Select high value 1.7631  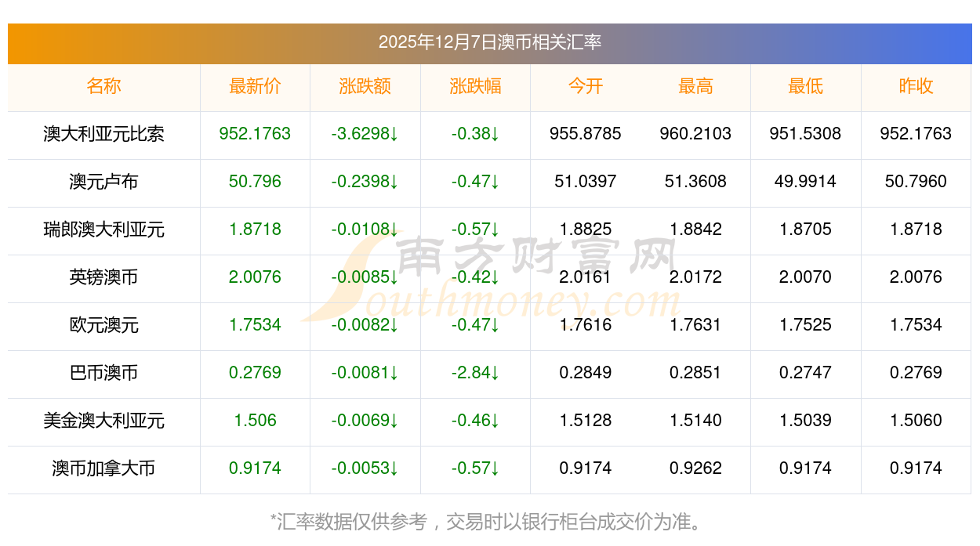(695, 325)
